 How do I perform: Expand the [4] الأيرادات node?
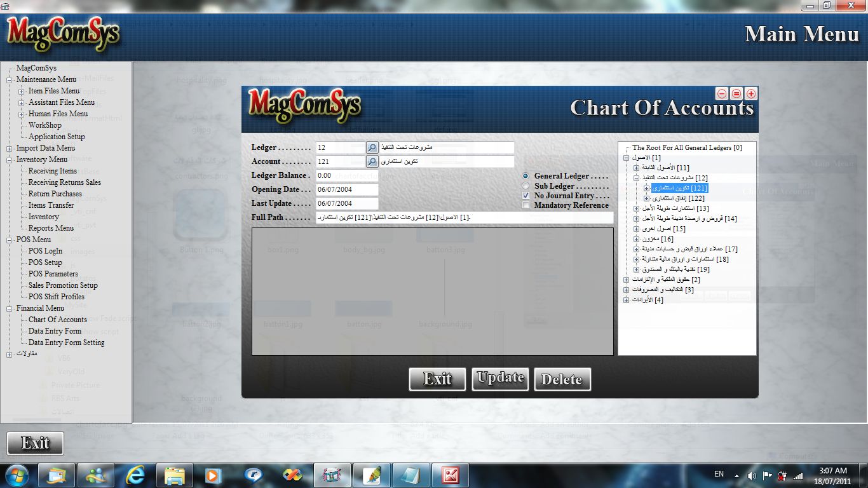coord(626,300)
